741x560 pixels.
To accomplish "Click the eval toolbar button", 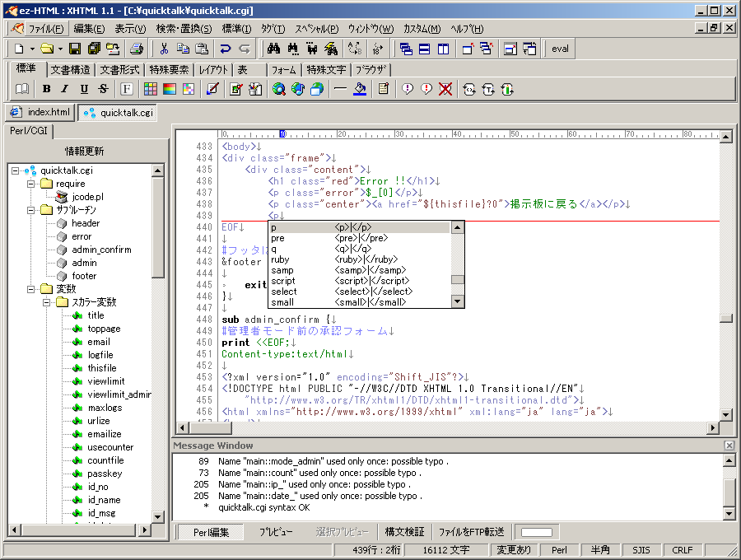I will pyautogui.click(x=560, y=49).
